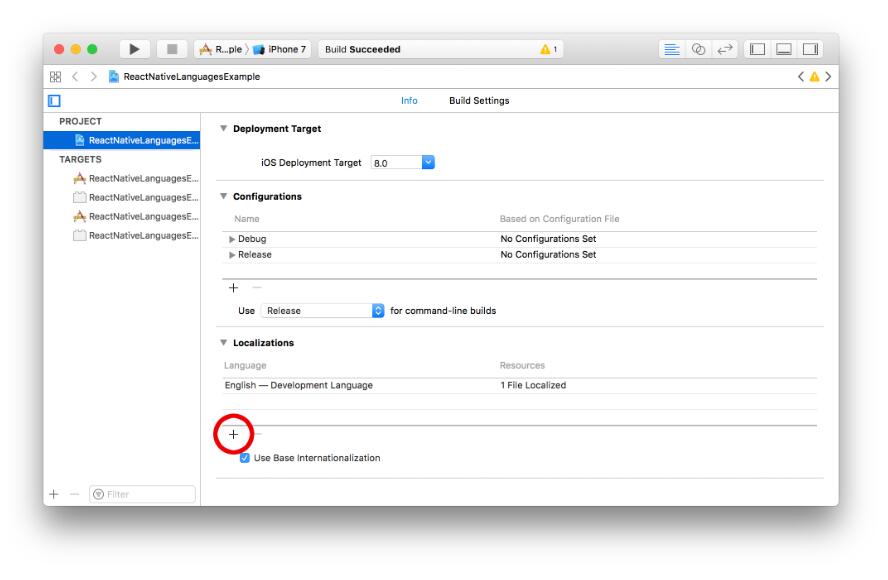The image size is (888, 580).
Task: Click the Build Succeeded status text
Action: click(362, 49)
